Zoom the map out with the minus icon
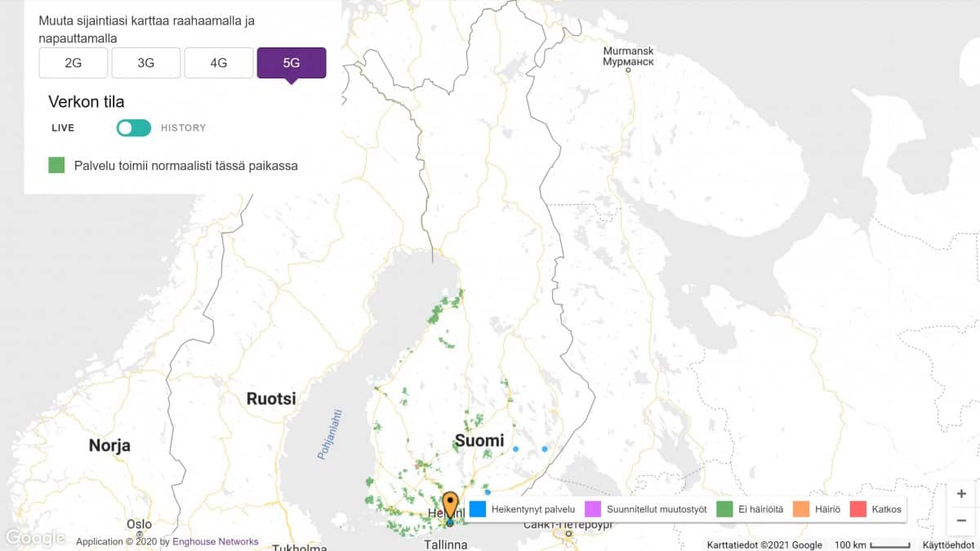Viewport: 980px width, 551px height. coord(960,520)
